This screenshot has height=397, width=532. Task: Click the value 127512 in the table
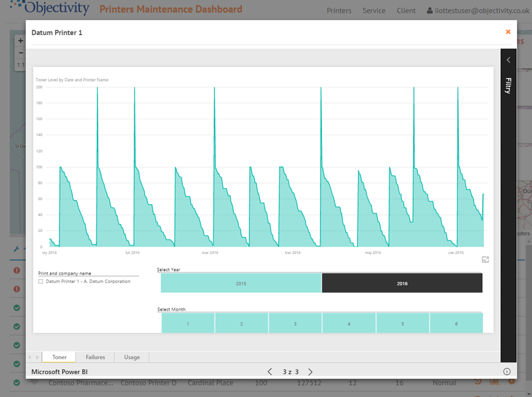pos(309,383)
